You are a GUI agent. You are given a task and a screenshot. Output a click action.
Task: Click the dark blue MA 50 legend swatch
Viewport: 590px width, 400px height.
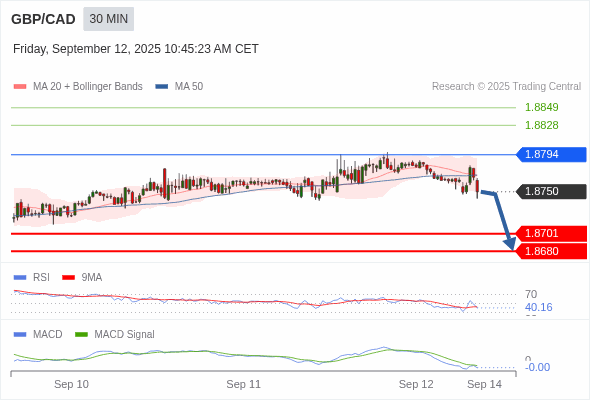point(162,87)
